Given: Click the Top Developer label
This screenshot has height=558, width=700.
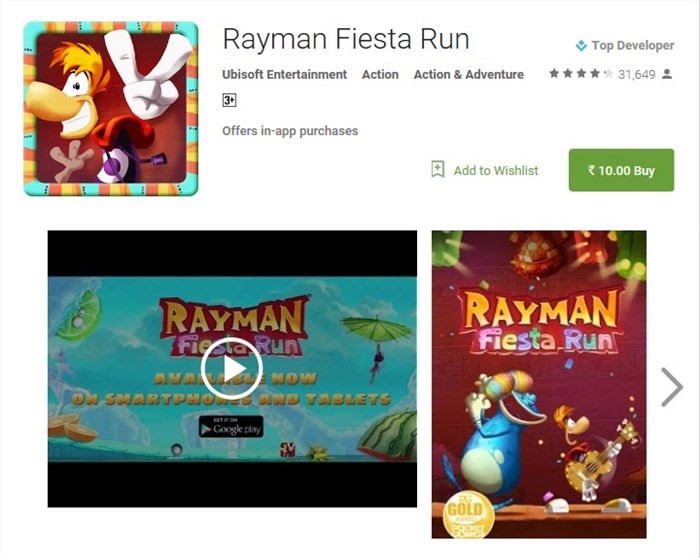Looking at the screenshot, I should [633, 46].
